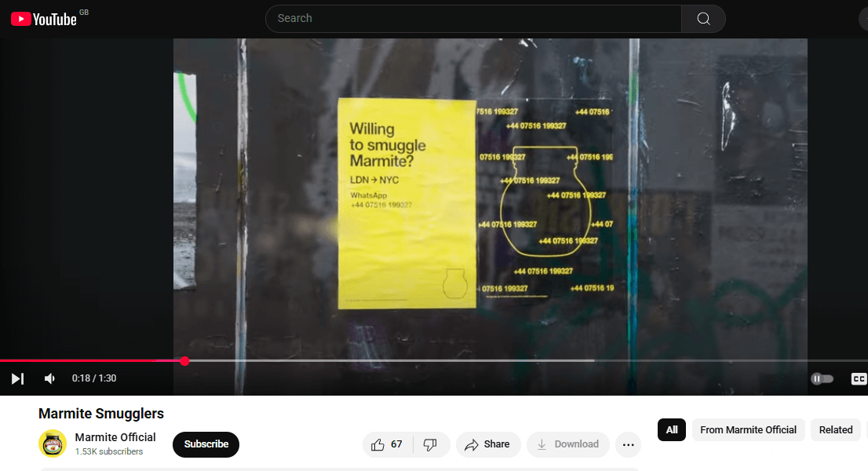The width and height of the screenshot is (868, 471).
Task: Open the YouTube home logo
Action: click(x=44, y=20)
